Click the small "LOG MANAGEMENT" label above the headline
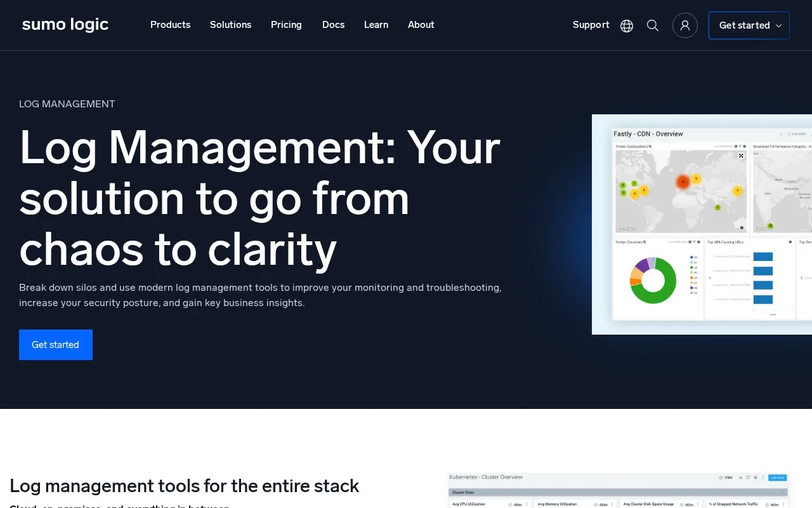 (67, 104)
